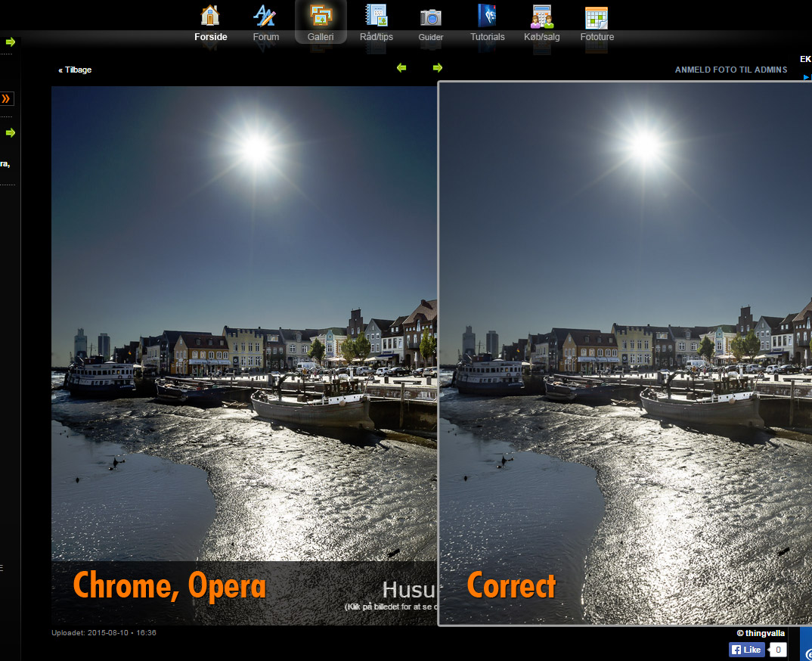Click the Forside house icon
Screen dimensions: 812x661
coord(210,16)
